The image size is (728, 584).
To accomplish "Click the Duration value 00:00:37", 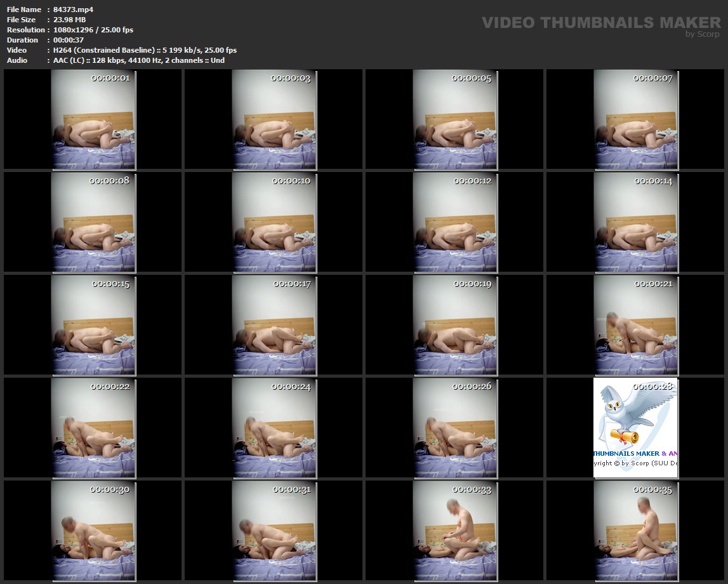I will (x=69, y=40).
